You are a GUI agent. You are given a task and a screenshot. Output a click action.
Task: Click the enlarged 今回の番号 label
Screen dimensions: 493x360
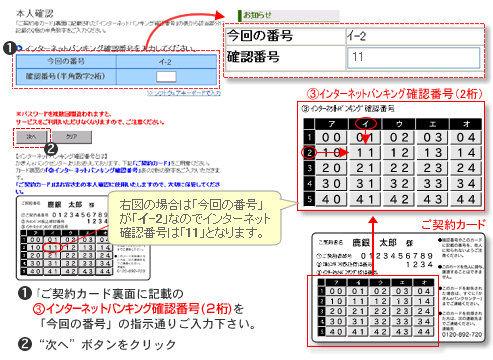click(260, 35)
